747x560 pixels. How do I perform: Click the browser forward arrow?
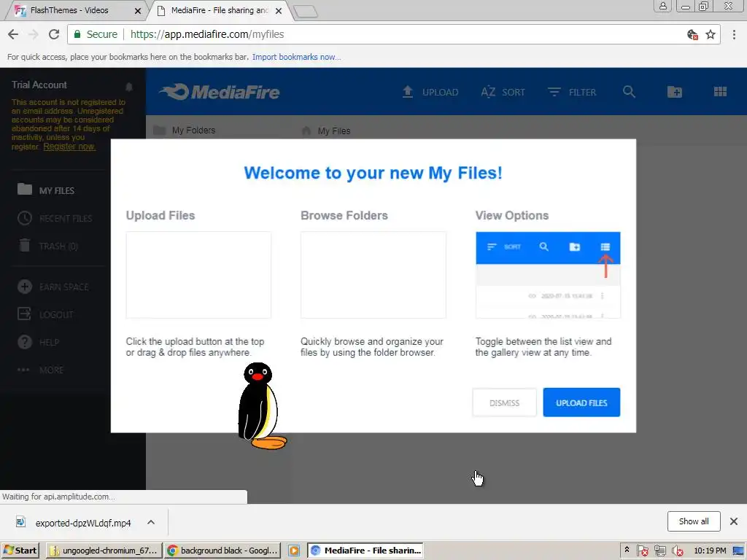tap(34, 34)
